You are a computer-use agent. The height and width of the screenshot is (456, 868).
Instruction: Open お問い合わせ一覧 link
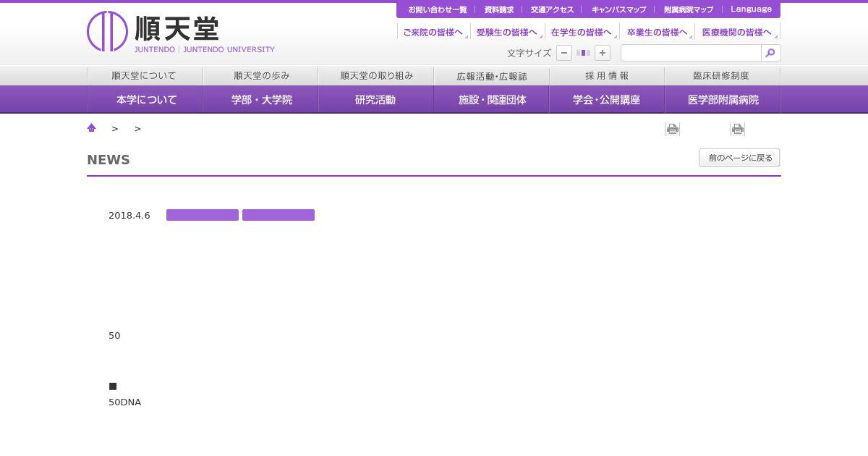[x=438, y=9]
